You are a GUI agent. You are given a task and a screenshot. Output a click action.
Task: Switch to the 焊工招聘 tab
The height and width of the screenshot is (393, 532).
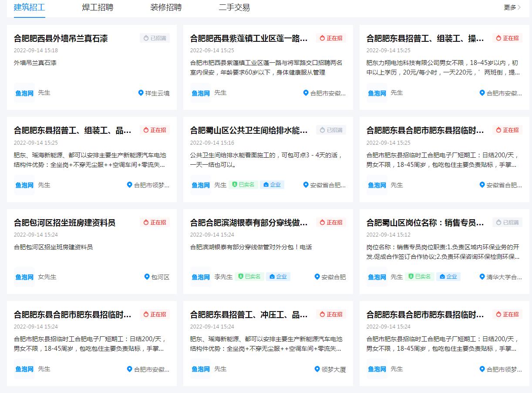point(97,8)
